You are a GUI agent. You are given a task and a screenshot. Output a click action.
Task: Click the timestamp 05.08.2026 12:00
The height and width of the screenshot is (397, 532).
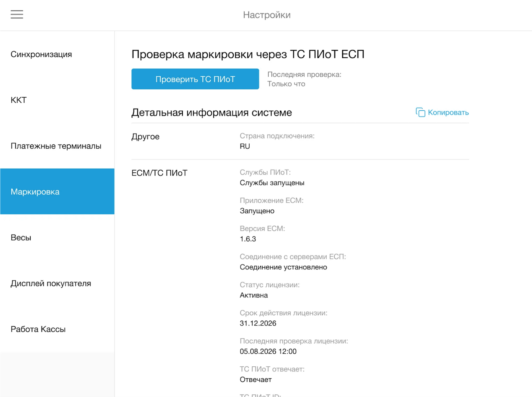(x=268, y=351)
